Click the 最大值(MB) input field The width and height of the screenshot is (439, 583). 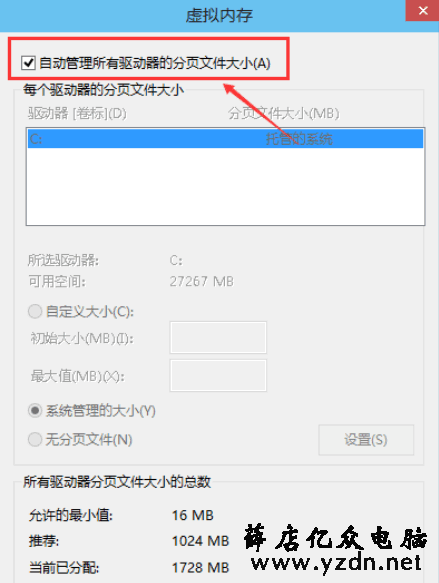[218, 376]
